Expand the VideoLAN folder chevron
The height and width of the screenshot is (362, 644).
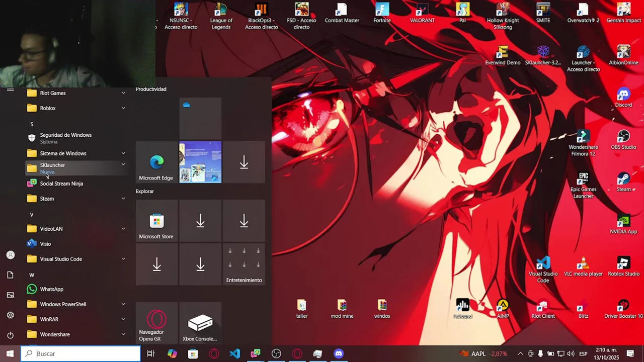(123, 229)
